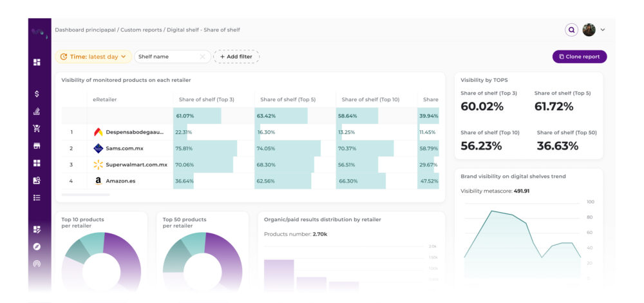Click the Superwalmart spark logo
644x303 pixels.
tap(98, 165)
